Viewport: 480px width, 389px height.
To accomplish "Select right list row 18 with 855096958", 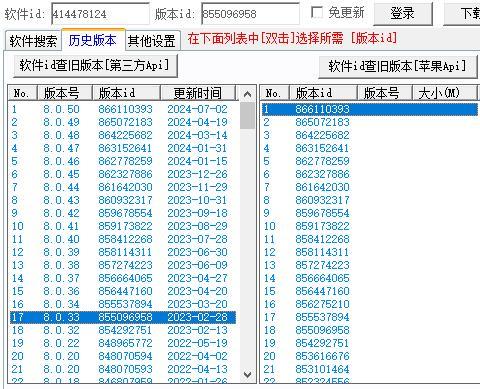I will [x=370, y=330].
